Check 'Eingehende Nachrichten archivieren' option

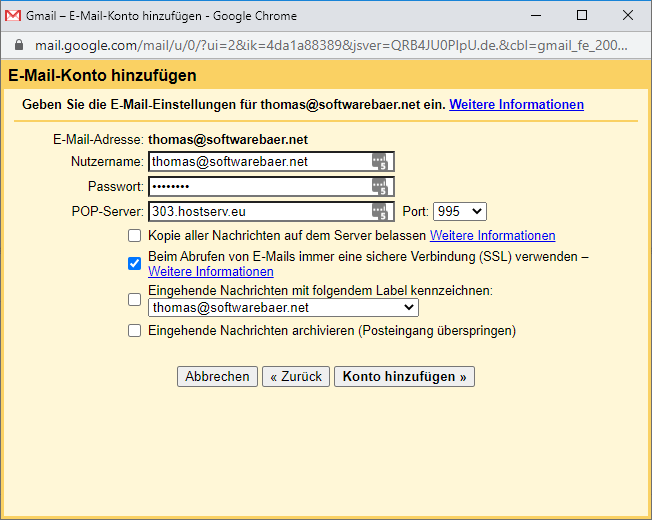pos(134,331)
